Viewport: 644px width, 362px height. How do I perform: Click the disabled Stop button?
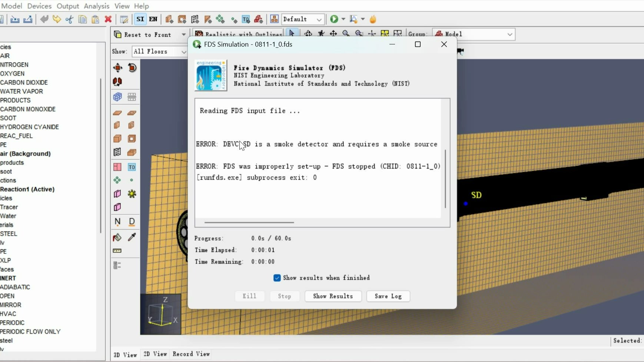(285, 296)
